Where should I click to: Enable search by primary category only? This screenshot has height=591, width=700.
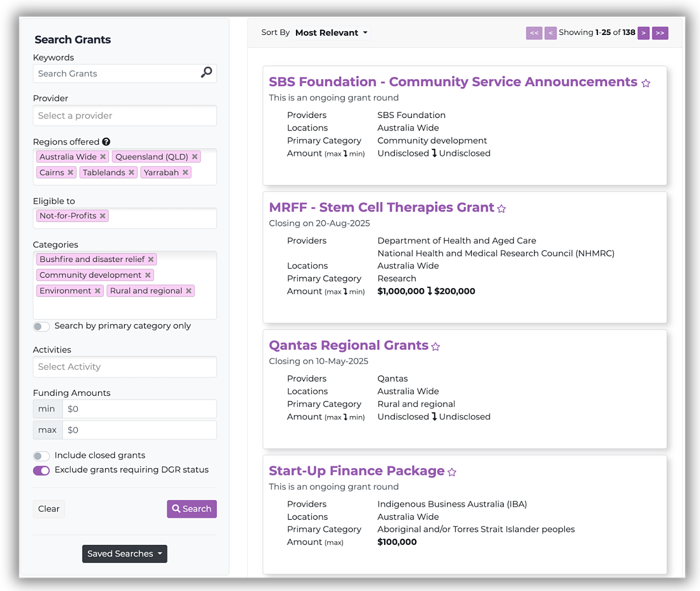pos(41,326)
